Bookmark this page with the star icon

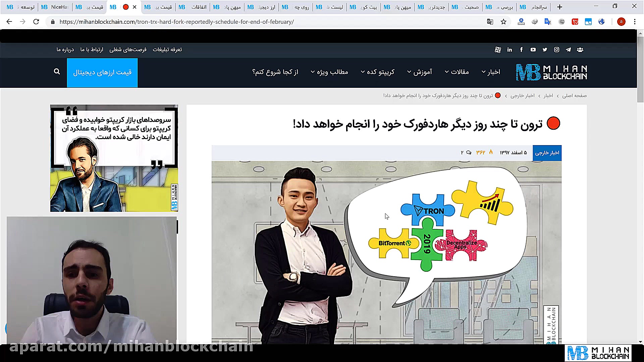(x=503, y=22)
